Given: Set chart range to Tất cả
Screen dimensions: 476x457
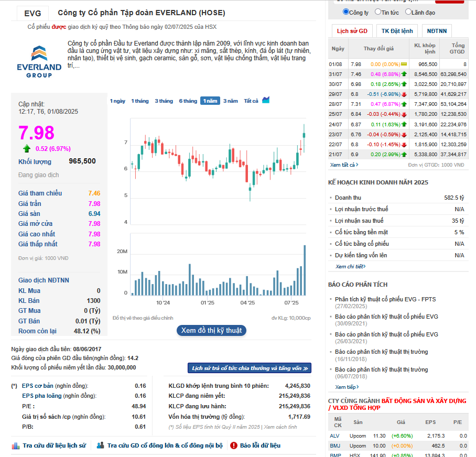Looking at the screenshot, I should pos(251,101).
